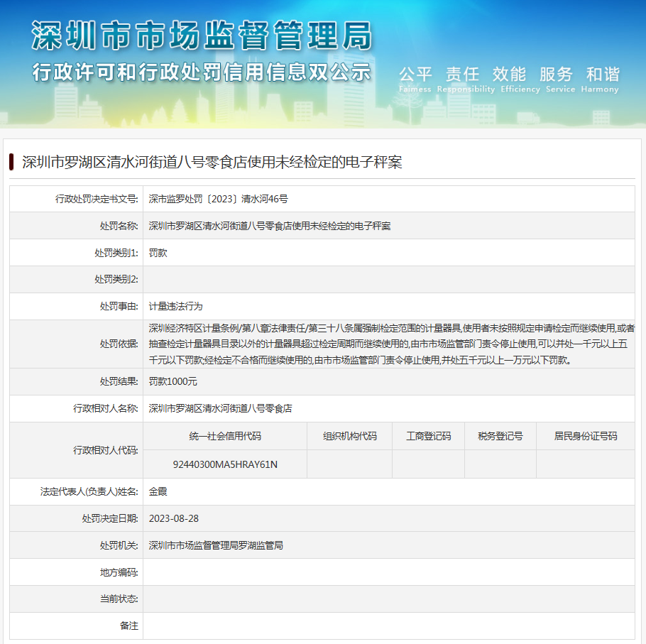Click the 居民身份证号码 column header
Screen dimensions: 646x644
(x=585, y=436)
